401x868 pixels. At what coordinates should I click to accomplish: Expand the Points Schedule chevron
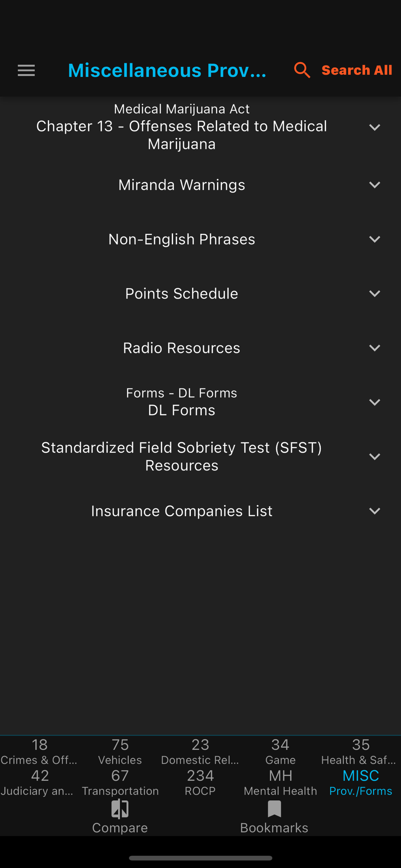(x=375, y=293)
